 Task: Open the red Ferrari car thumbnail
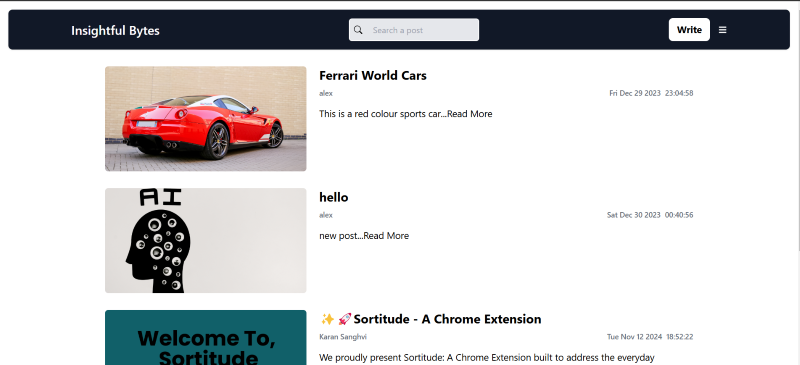tap(206, 118)
